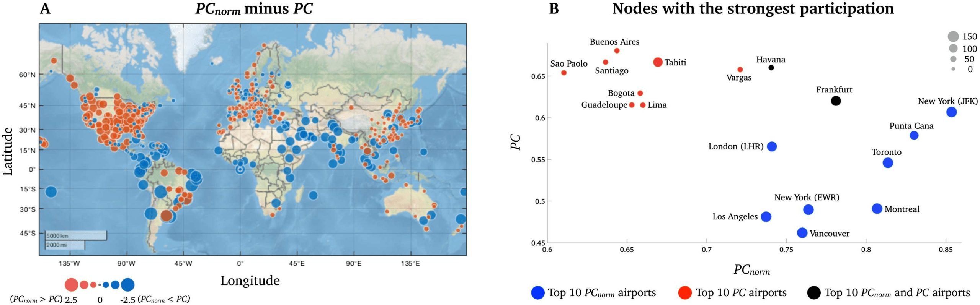Click the 'Latitude' axis title
Screen dimensions: 980x305
8,151
